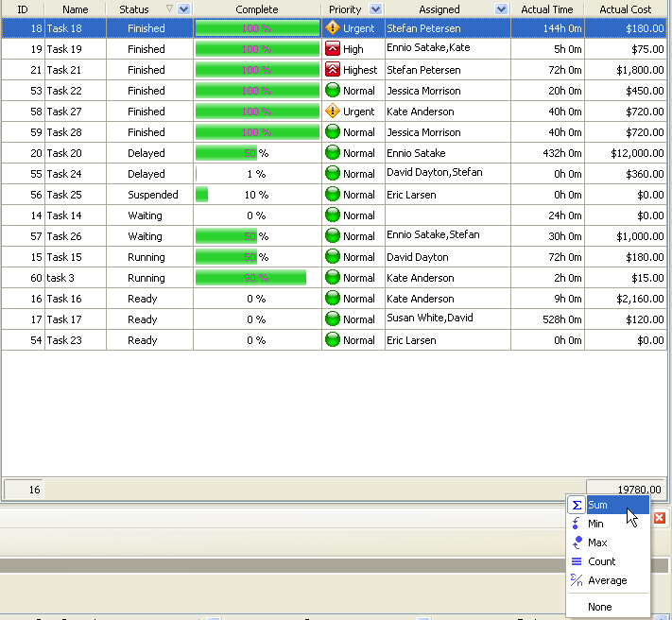Choose Min from the summary menu
Screen dimensions: 672x620
coord(595,524)
